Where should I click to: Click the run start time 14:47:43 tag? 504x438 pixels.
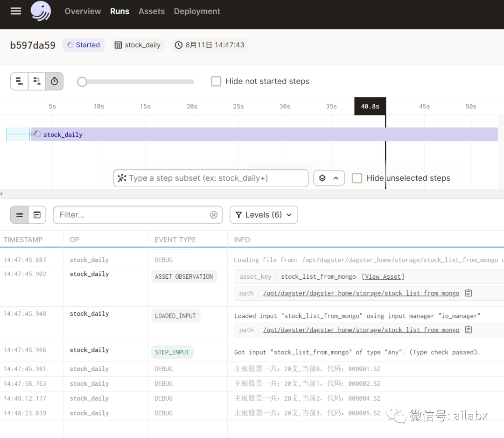(210, 45)
